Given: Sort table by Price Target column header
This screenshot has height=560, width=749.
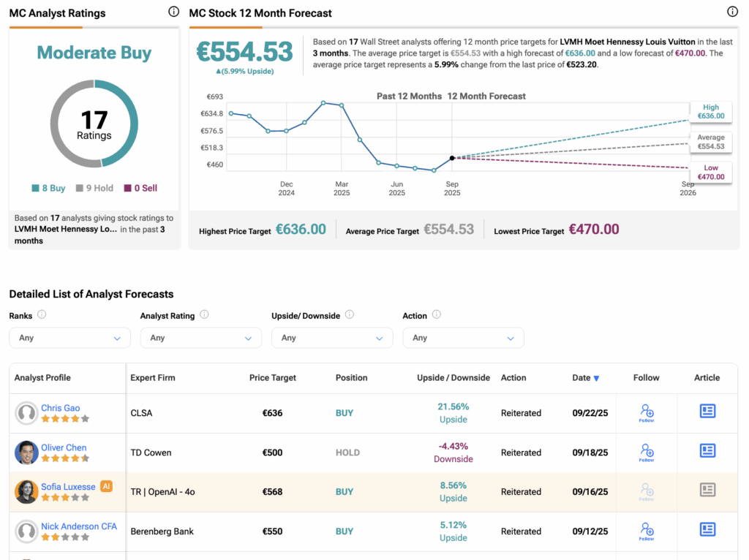Looking at the screenshot, I should tap(273, 378).
